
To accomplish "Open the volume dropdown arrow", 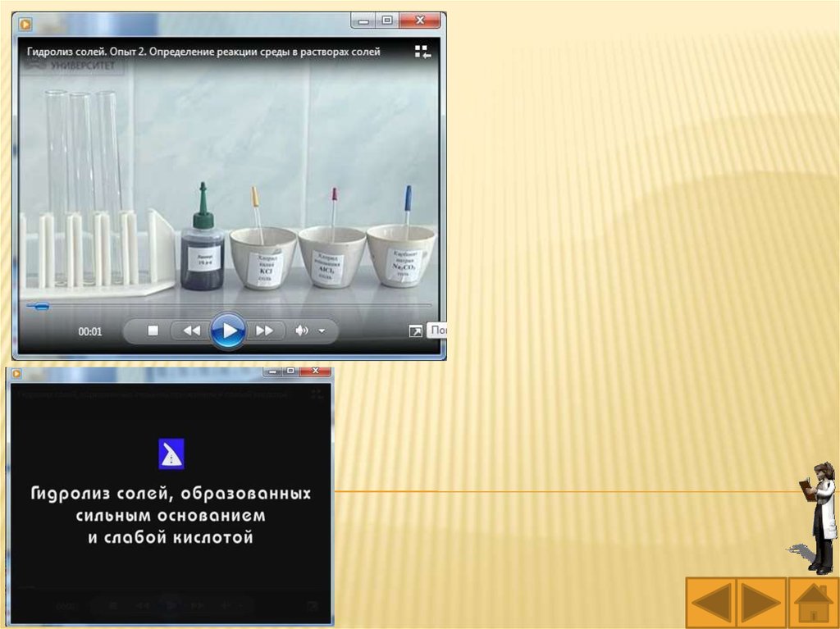I will point(322,331).
